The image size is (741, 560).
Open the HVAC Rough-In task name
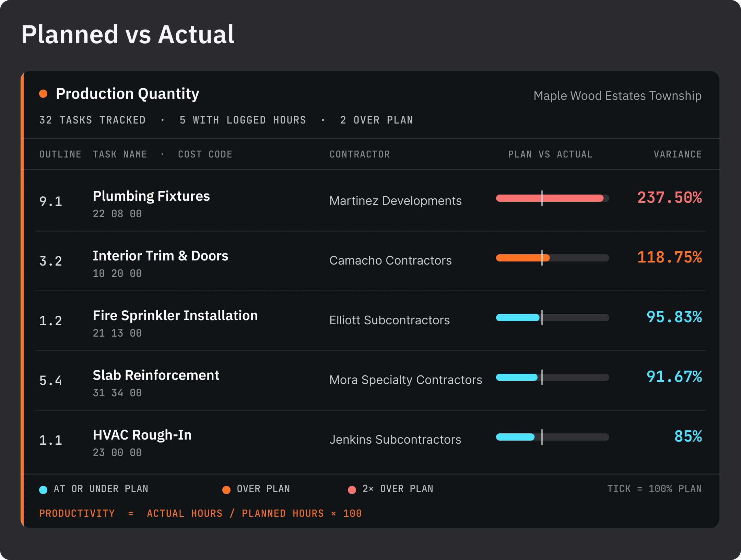click(x=142, y=435)
